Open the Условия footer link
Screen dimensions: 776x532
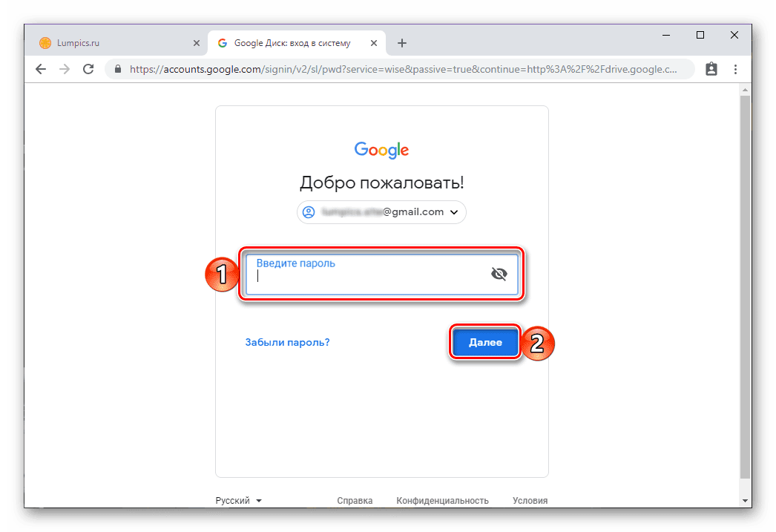pyautogui.click(x=530, y=500)
